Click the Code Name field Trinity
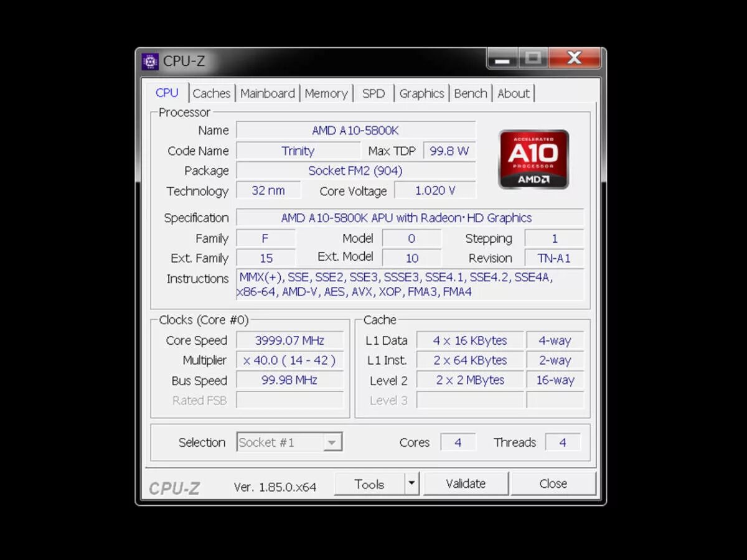Image resolution: width=747 pixels, height=560 pixels. click(x=298, y=151)
